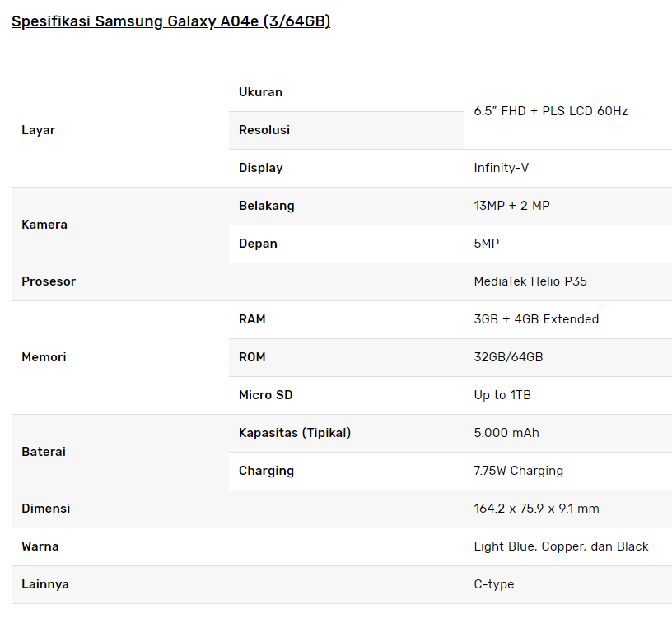Select the 32GB/64GB ROM value
The height and width of the screenshot is (623, 672).
pyautogui.click(x=508, y=357)
